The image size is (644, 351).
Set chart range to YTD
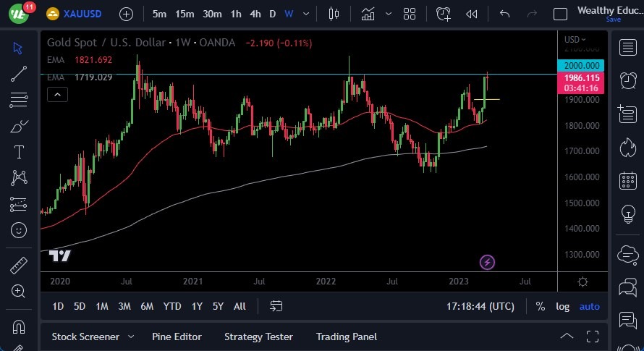[x=172, y=306]
